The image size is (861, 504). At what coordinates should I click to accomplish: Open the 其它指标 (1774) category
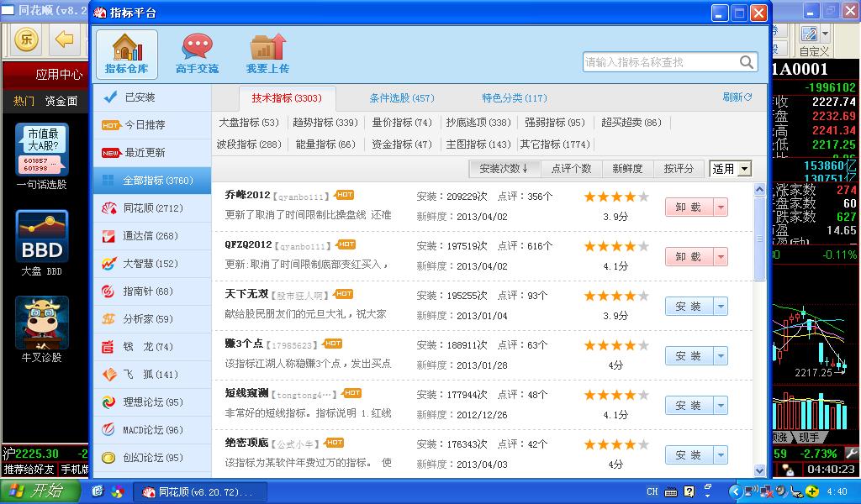pos(555,144)
